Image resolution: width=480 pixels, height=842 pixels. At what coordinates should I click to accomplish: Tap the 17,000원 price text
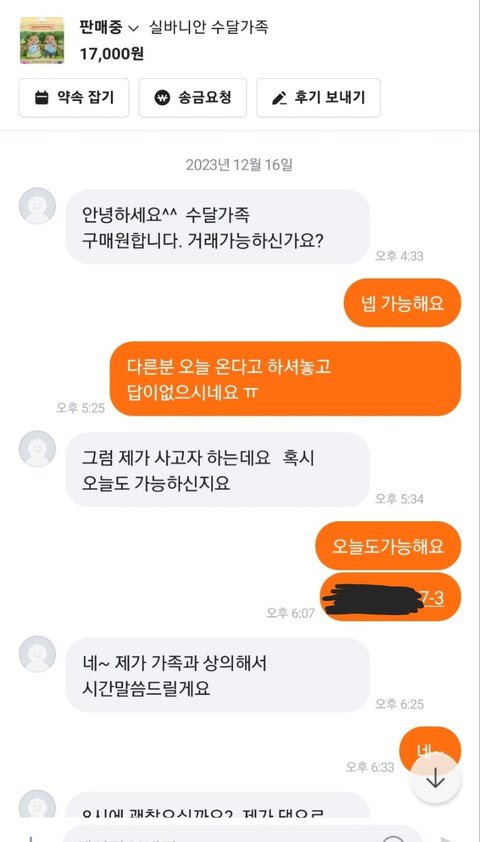[x=112, y=54]
